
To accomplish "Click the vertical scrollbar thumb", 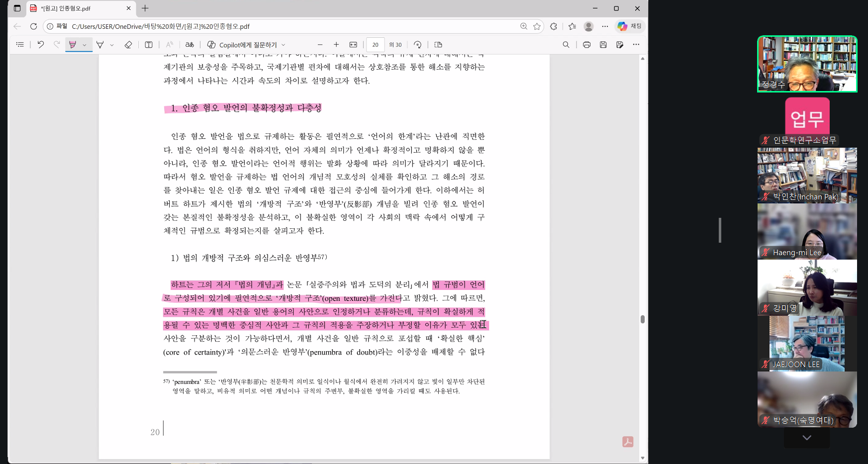I will (x=643, y=319).
